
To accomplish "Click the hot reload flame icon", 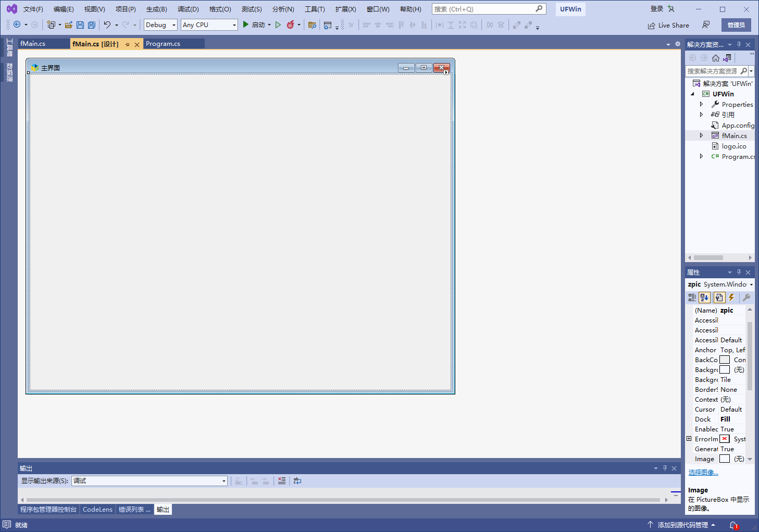I will pos(291,24).
